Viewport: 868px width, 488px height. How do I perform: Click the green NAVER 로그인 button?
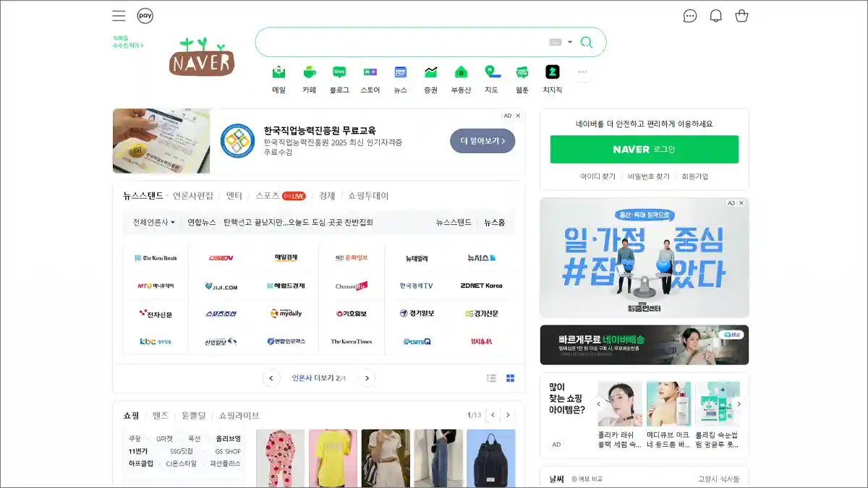point(644,150)
